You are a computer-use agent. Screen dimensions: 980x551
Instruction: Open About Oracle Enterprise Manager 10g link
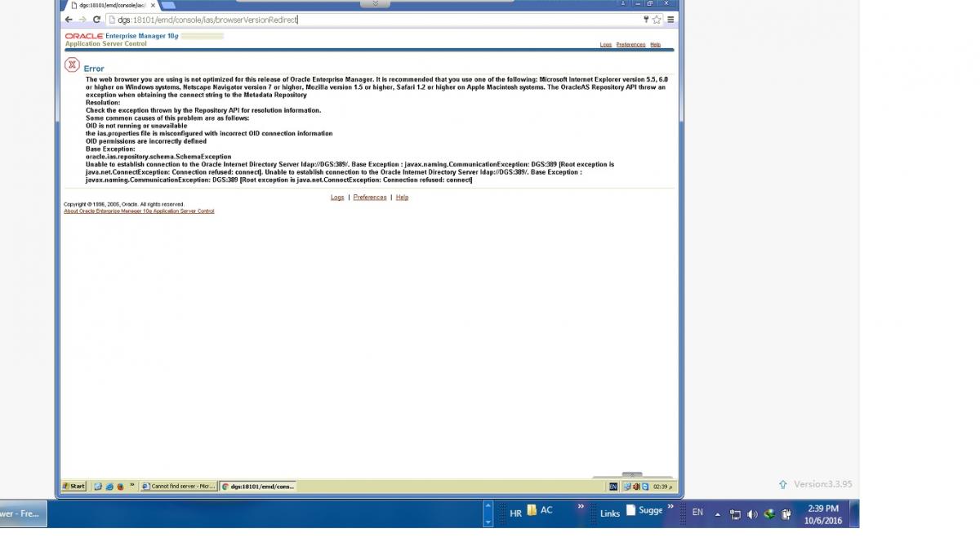pos(139,211)
